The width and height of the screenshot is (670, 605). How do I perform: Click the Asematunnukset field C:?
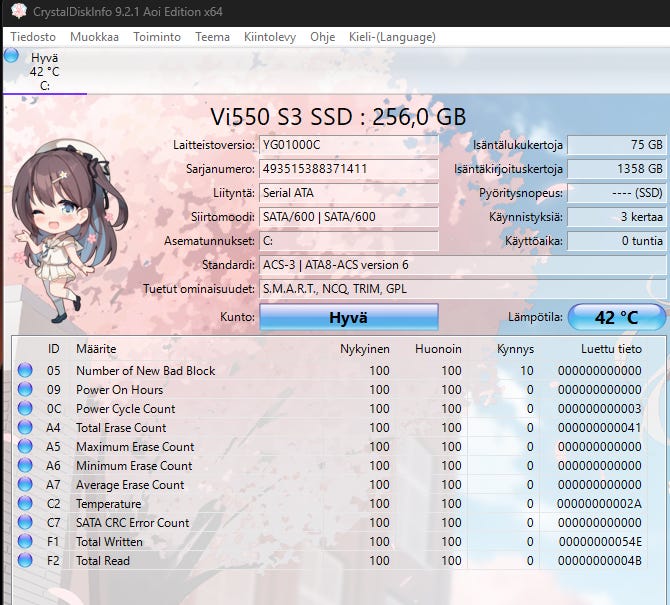(x=349, y=241)
